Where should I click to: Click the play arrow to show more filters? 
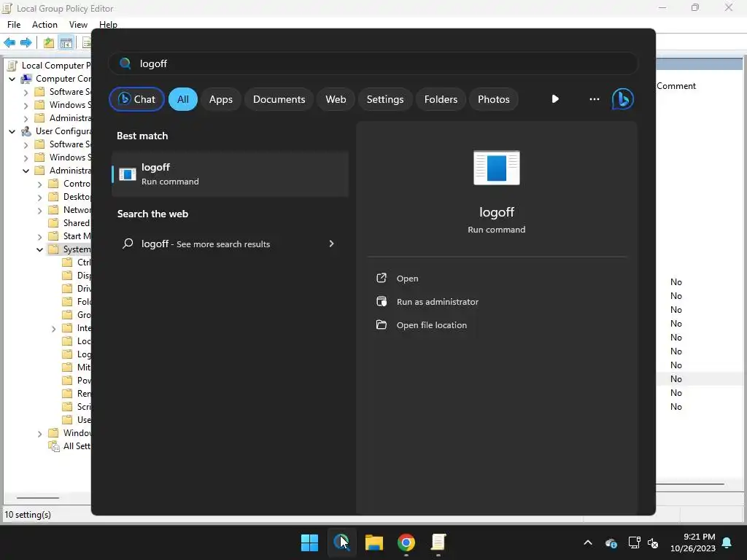tap(555, 99)
